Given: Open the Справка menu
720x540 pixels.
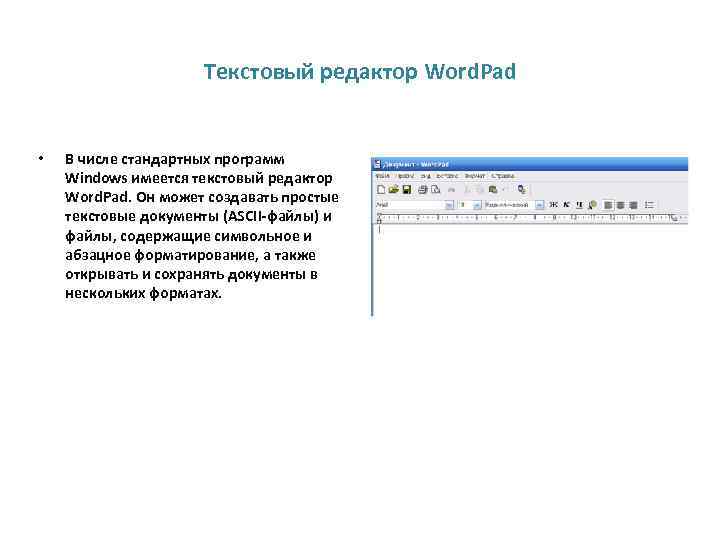Looking at the screenshot, I should coord(502,176).
